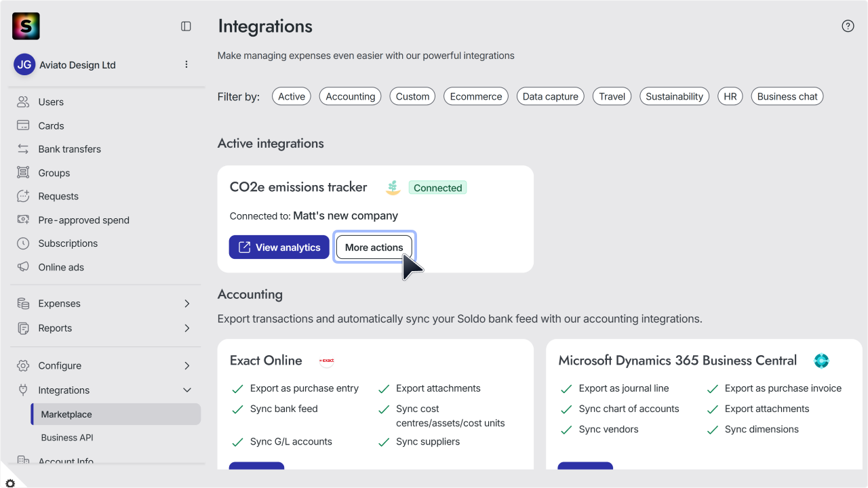Click "Sync dimensions" feature text
Image resolution: width=868 pixels, height=488 pixels.
[x=762, y=429]
